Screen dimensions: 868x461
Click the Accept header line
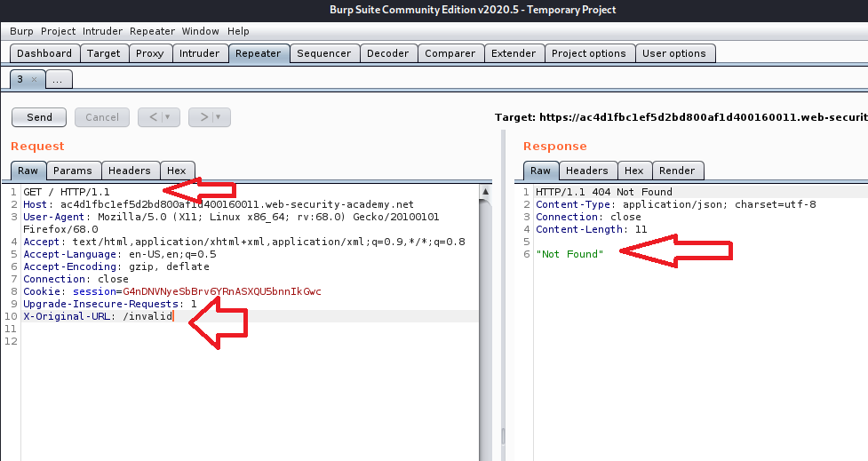(x=244, y=242)
